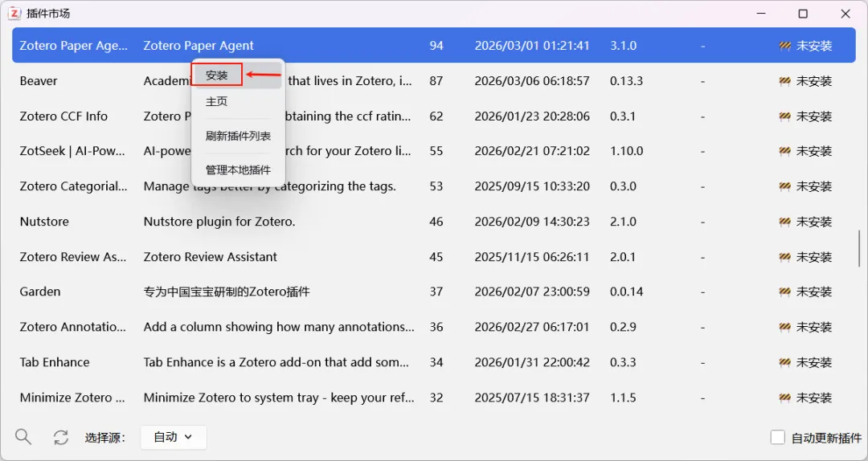
Task: Click not-installed icon for Minimize Zotero row
Action: click(784, 398)
